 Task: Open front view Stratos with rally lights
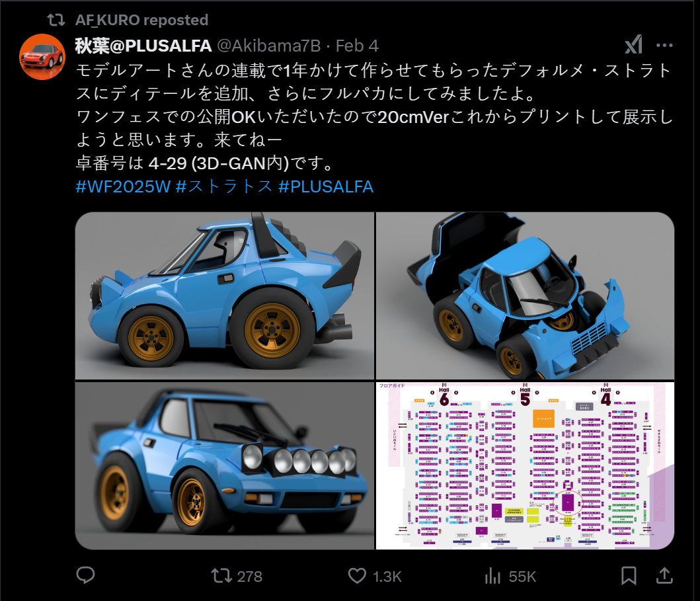click(225, 465)
